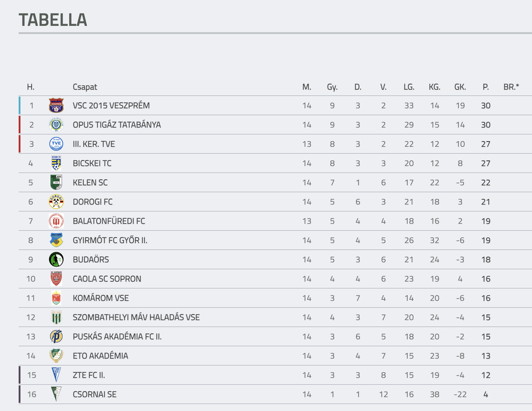The image size is (532, 411).
Task: Click the Kelen SC green shield logo
Action: click(56, 182)
